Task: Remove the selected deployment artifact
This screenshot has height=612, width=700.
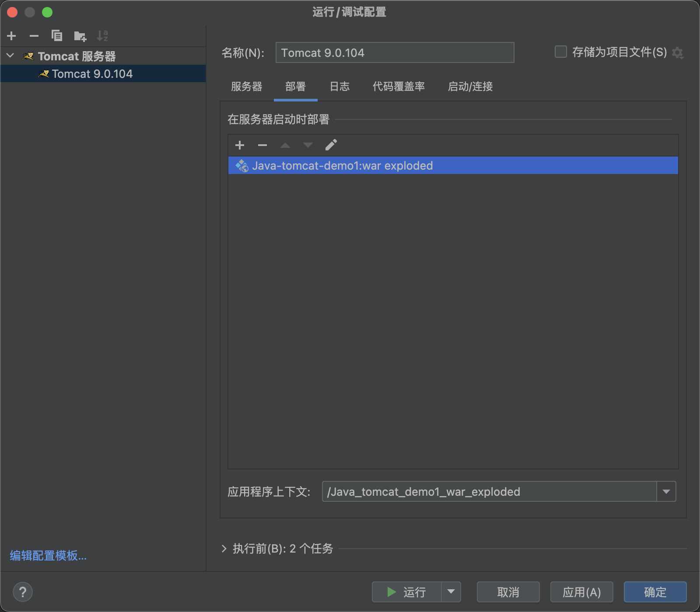Action: click(x=262, y=145)
